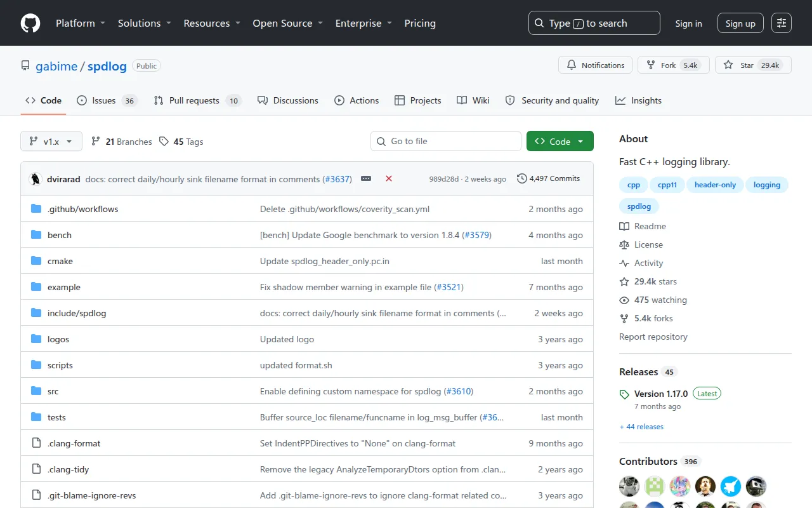Click the License scale icon
This screenshot has height=508, width=812.
[624, 244]
